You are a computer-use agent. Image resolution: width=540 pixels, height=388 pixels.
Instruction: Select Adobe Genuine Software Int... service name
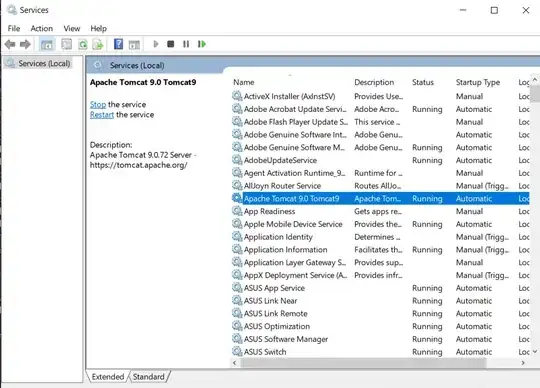295,135
